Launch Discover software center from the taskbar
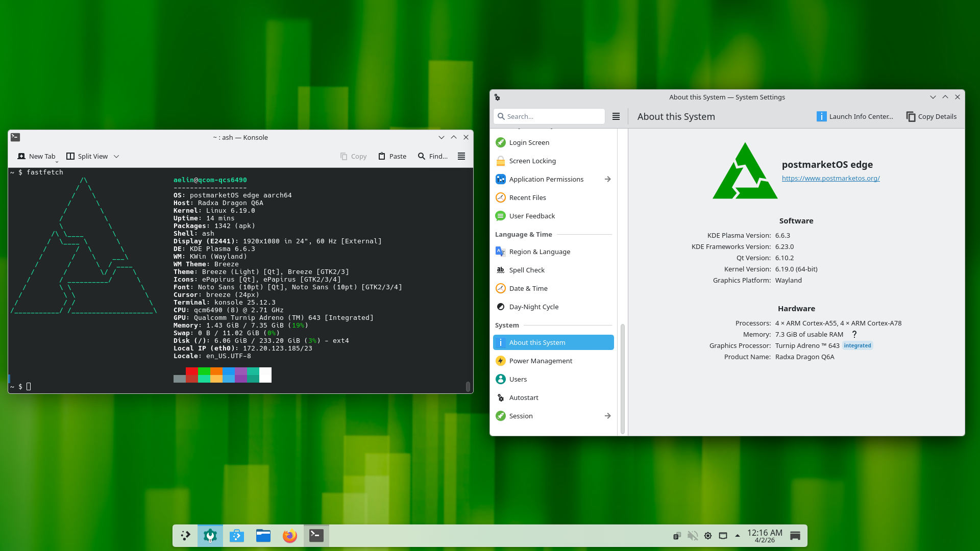 236,536
